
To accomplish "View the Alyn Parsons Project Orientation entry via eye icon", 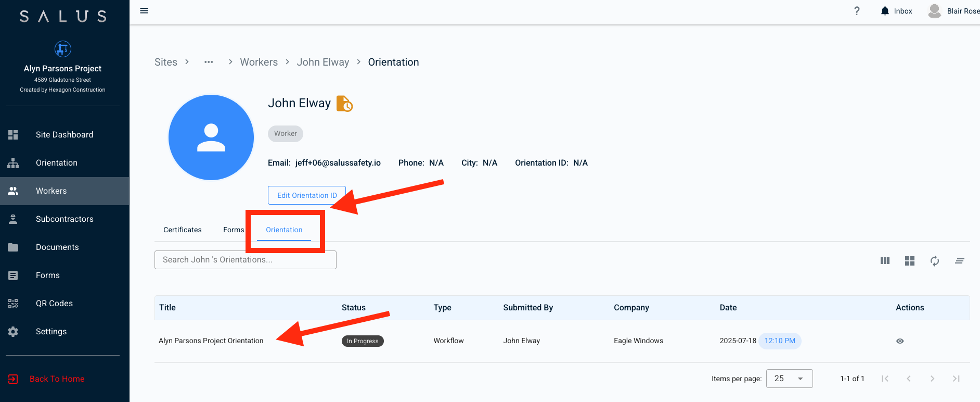I will (900, 341).
